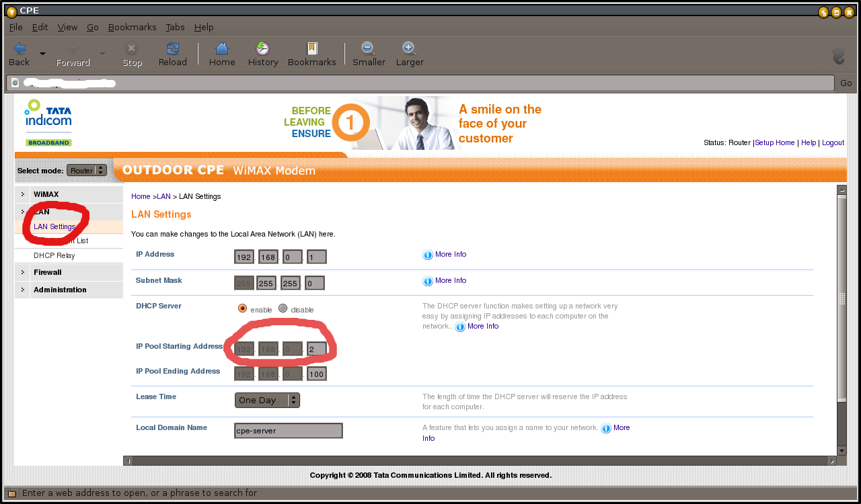The height and width of the screenshot is (504, 861).
Task: Select the DHCP Server enable radio
Action: 243,308
